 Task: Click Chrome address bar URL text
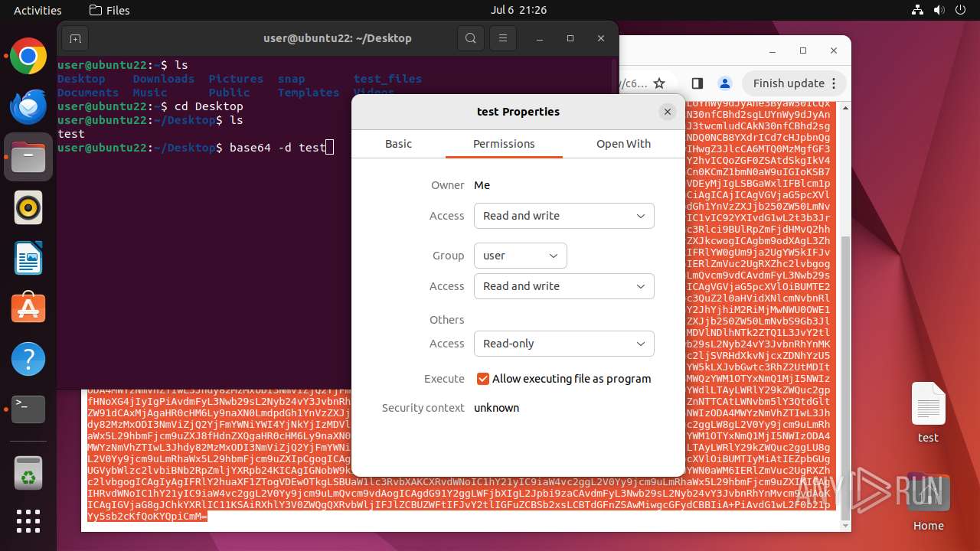pyautogui.click(x=632, y=83)
